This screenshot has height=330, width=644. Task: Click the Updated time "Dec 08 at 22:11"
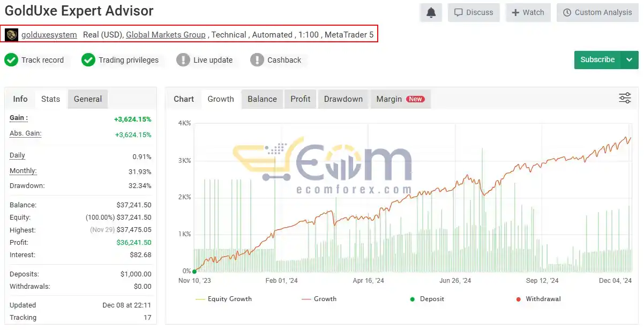[127, 305]
